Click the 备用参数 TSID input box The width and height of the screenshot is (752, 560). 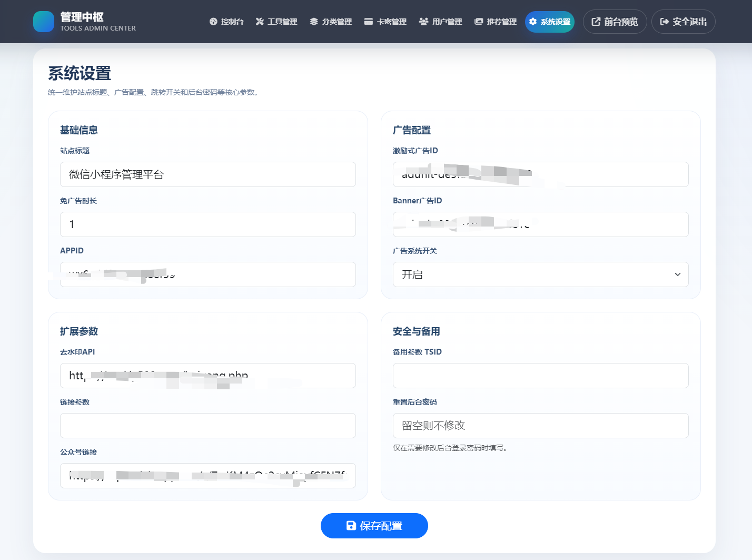pyautogui.click(x=540, y=376)
